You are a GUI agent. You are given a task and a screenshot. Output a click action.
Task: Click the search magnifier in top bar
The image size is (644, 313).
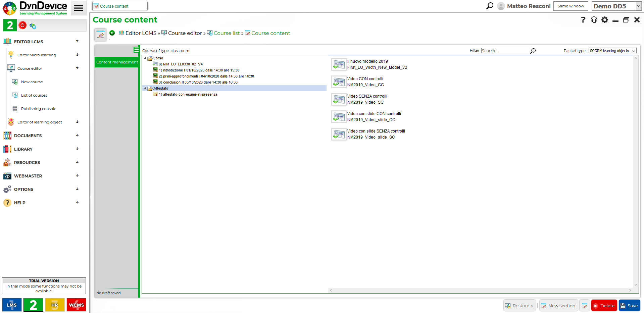(490, 6)
